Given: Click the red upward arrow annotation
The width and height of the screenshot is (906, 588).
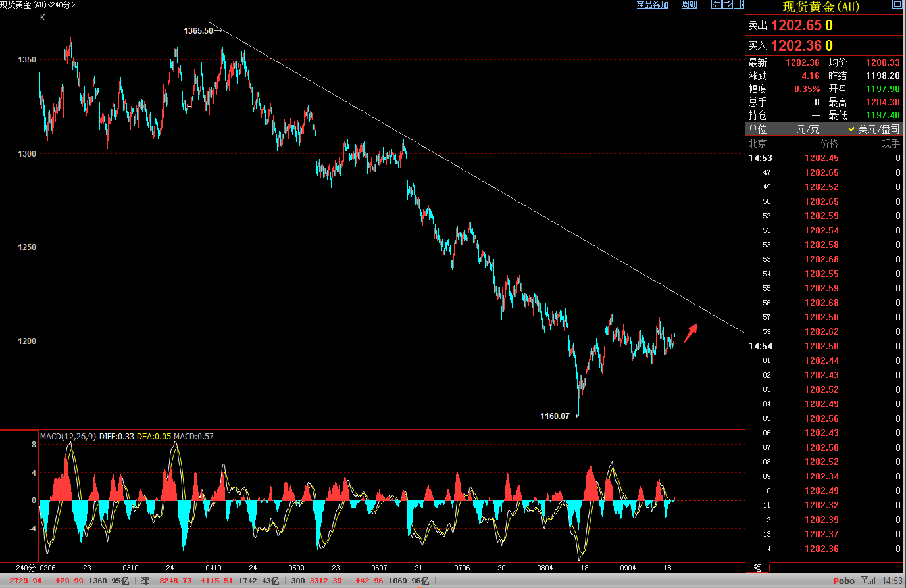Looking at the screenshot, I should 690,333.
